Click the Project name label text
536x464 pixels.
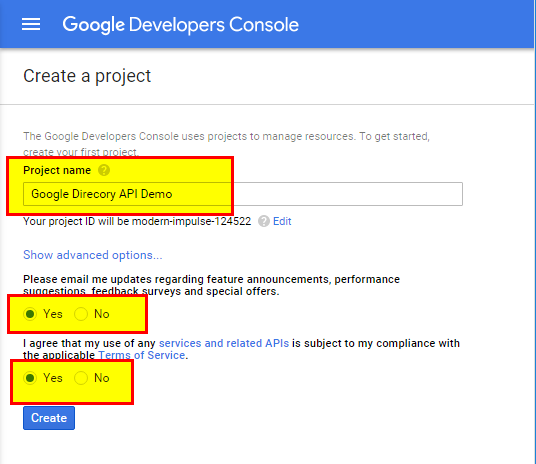point(57,170)
